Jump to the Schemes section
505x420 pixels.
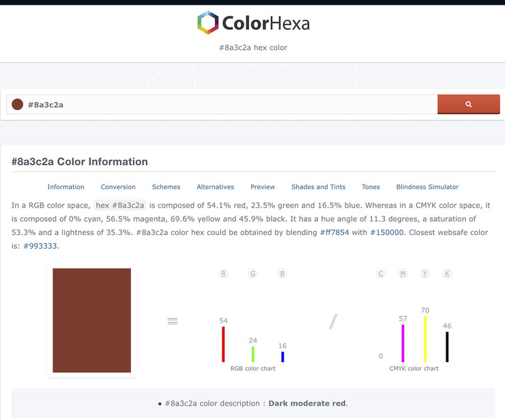pyautogui.click(x=166, y=187)
